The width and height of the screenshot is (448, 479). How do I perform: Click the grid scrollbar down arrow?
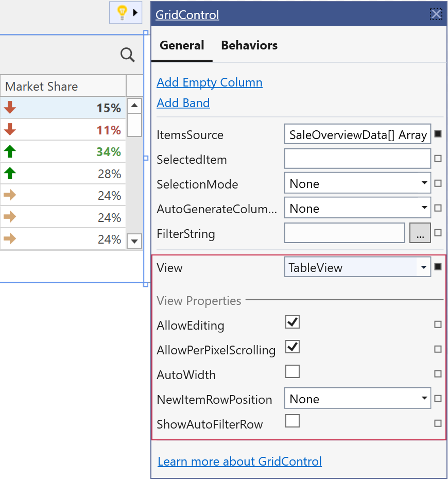tap(134, 241)
